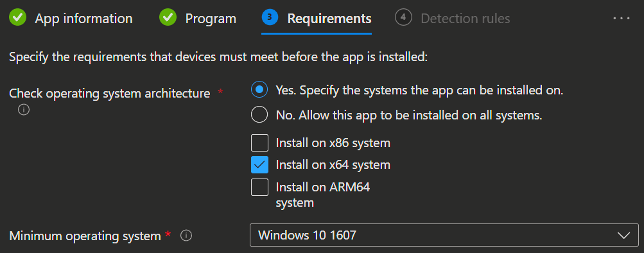
Task: Select No, allow all systems radio button
Action: click(x=259, y=114)
